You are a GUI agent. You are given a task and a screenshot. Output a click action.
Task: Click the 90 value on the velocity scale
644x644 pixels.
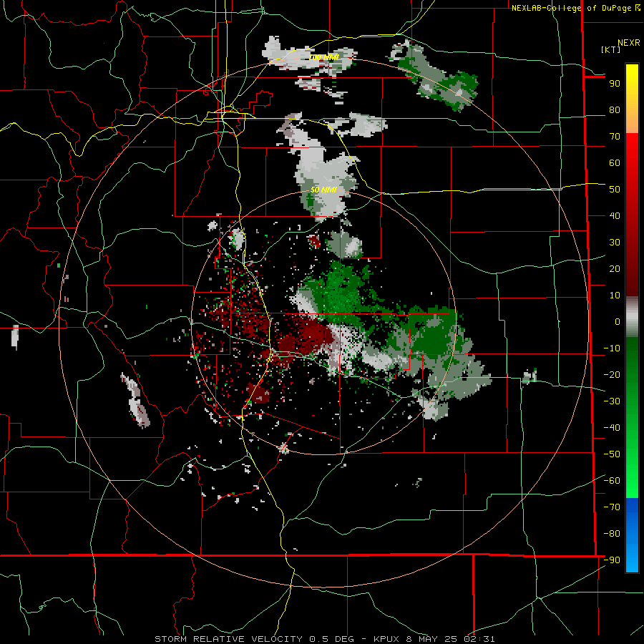point(615,84)
